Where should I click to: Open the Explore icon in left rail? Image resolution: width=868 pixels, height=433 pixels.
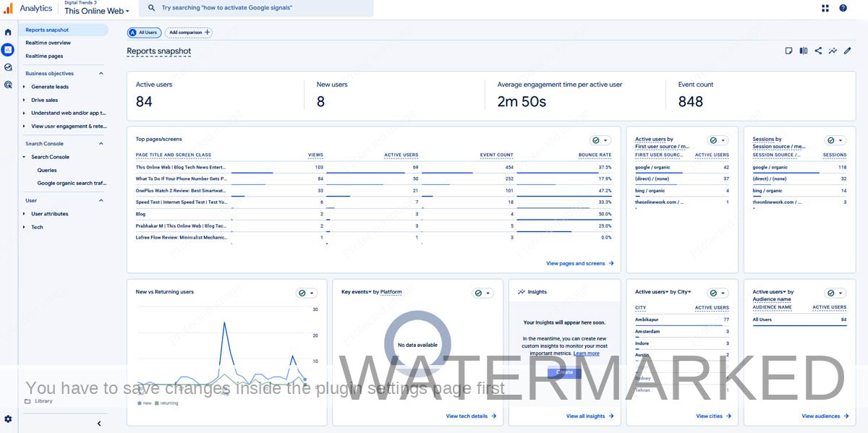(x=8, y=67)
